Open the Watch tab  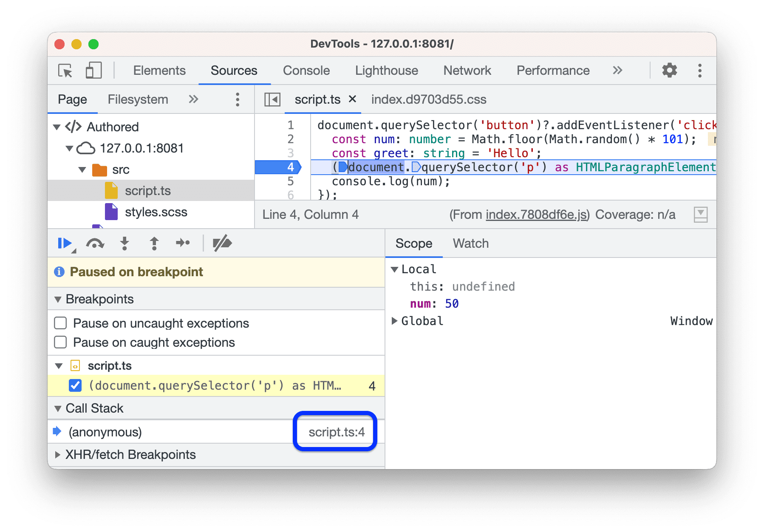pyautogui.click(x=470, y=243)
